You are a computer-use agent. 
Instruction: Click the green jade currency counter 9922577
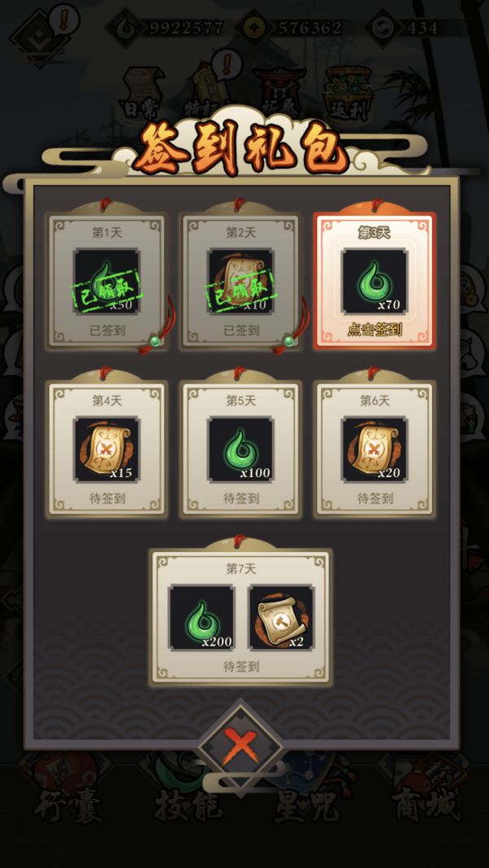click(166, 28)
